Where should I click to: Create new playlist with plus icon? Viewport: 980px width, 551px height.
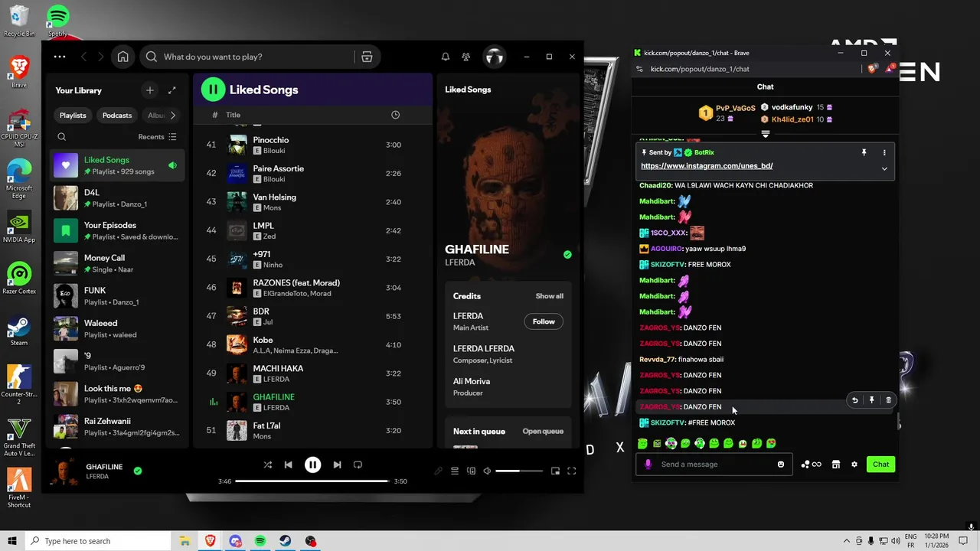point(150,90)
